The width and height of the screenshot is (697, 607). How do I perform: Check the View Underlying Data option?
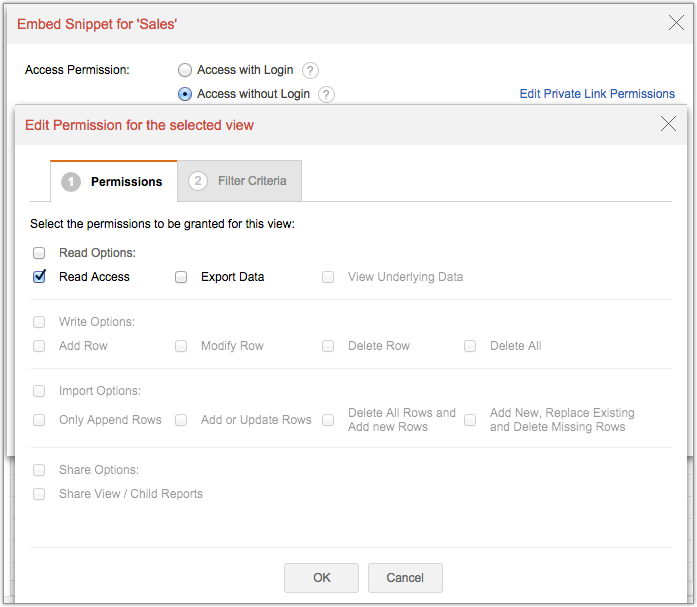point(328,277)
